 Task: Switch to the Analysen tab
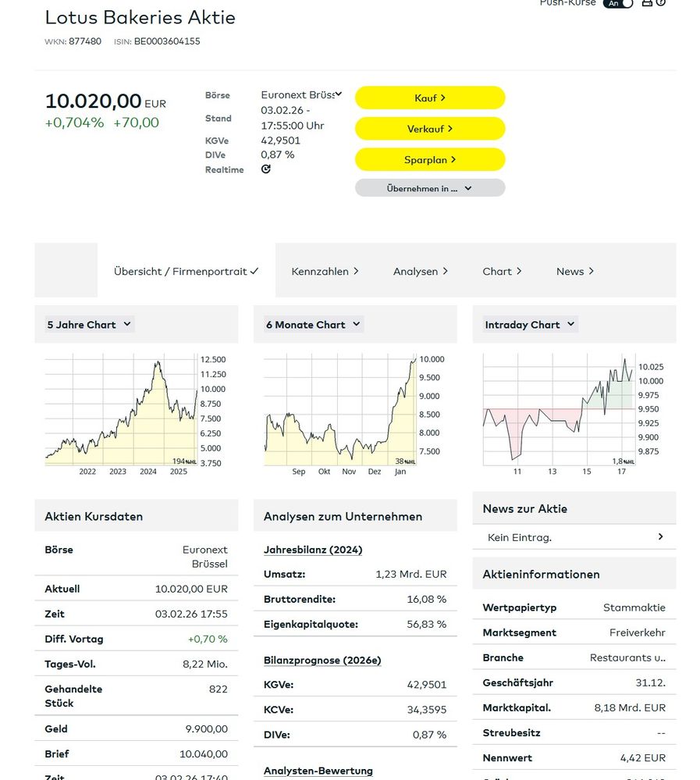point(420,271)
